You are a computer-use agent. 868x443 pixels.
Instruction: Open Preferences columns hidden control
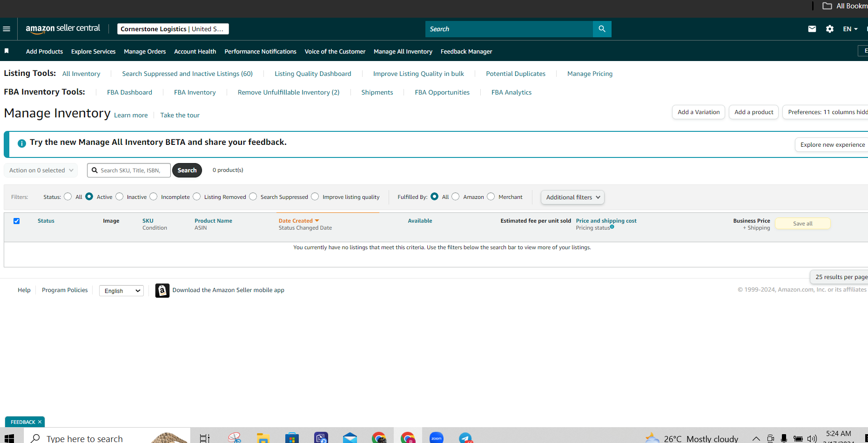tap(826, 112)
